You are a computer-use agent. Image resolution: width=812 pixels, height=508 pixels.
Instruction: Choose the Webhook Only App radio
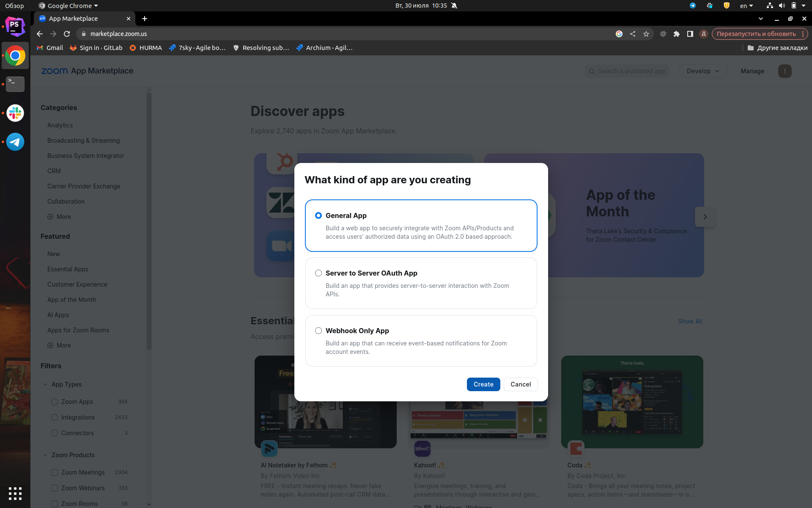(318, 331)
